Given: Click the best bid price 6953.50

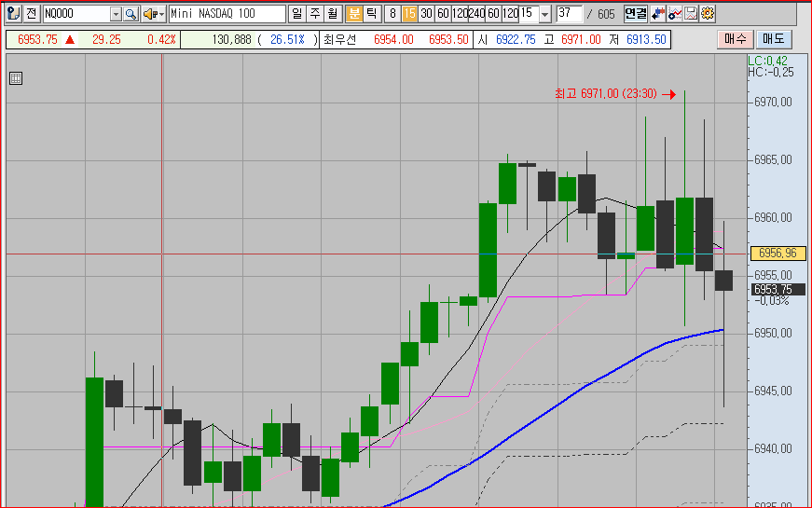Looking at the screenshot, I should coord(448,39).
